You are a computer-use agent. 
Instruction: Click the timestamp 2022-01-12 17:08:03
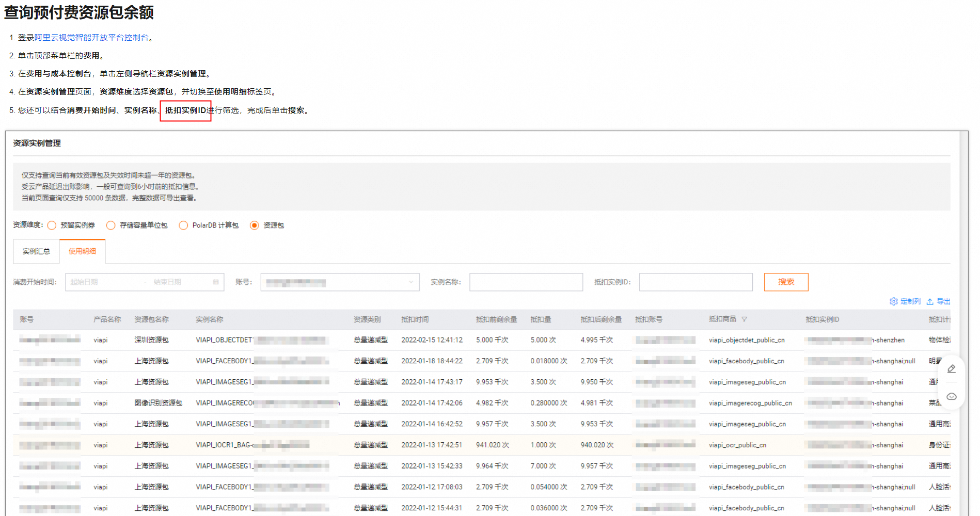(432, 487)
